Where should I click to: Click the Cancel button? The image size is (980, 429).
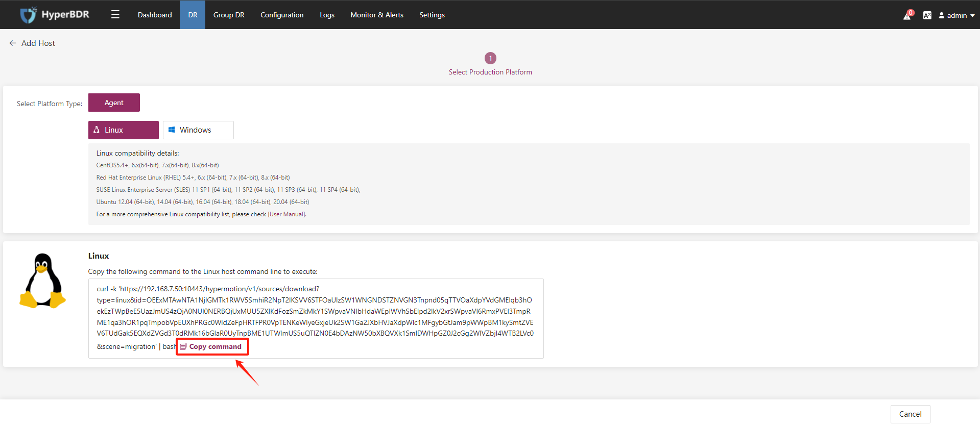tap(910, 414)
